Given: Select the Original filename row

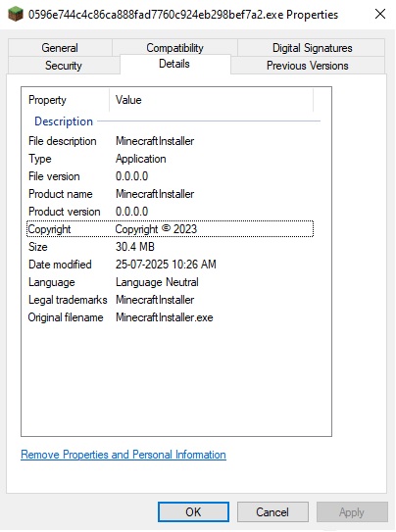Looking at the screenshot, I should (x=171, y=317).
